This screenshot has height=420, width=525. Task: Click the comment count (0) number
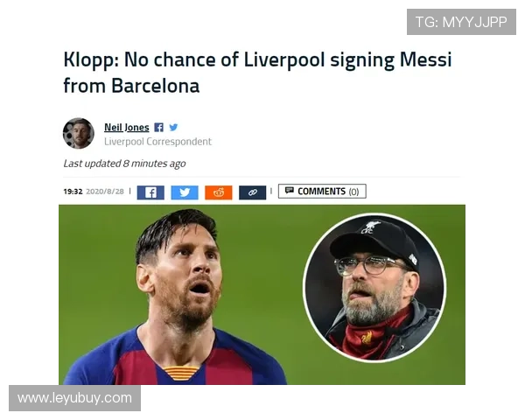click(x=353, y=192)
